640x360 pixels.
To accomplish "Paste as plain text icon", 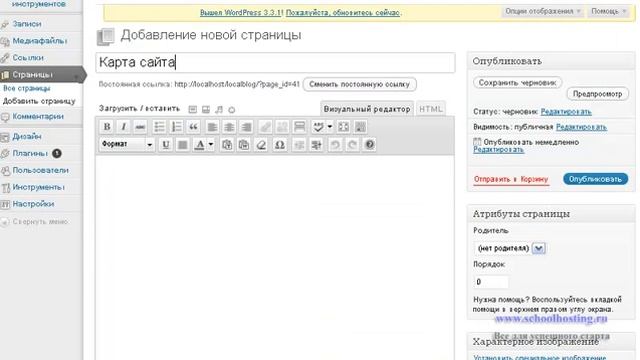I will point(227,144).
